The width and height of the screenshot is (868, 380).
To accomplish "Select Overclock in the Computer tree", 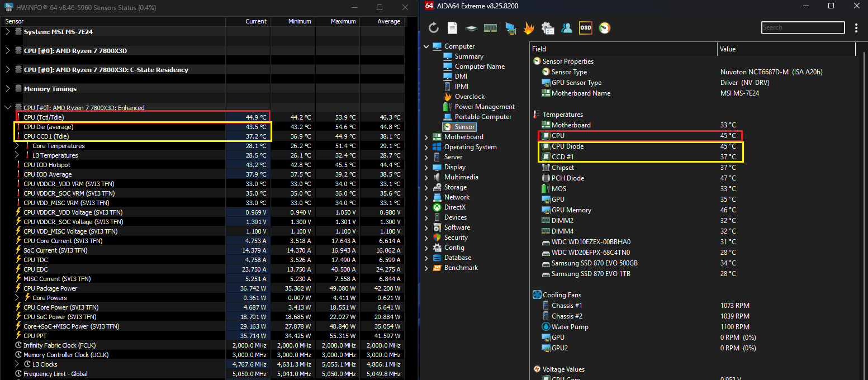I will tap(469, 97).
